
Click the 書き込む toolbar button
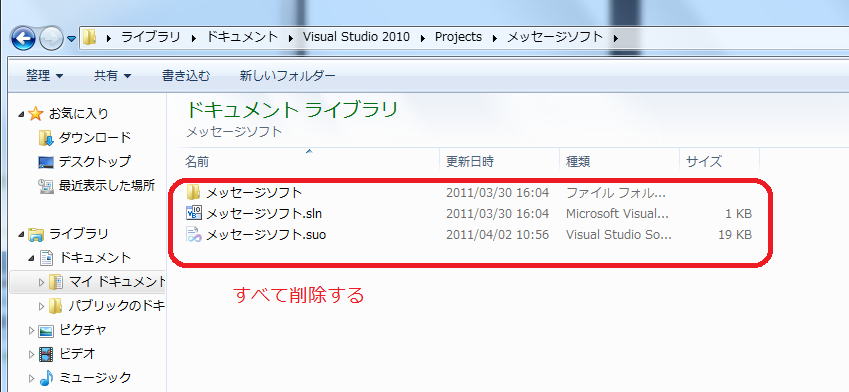pyautogui.click(x=186, y=76)
